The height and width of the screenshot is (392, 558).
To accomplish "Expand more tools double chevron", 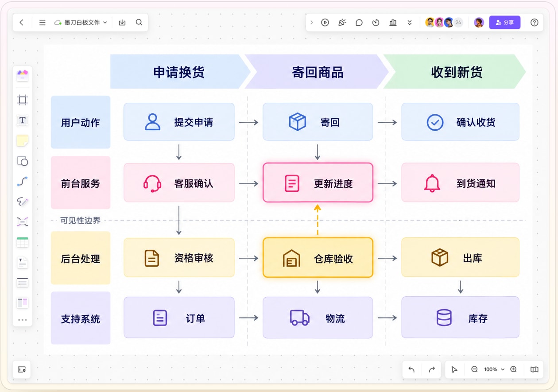I will pos(410,22).
